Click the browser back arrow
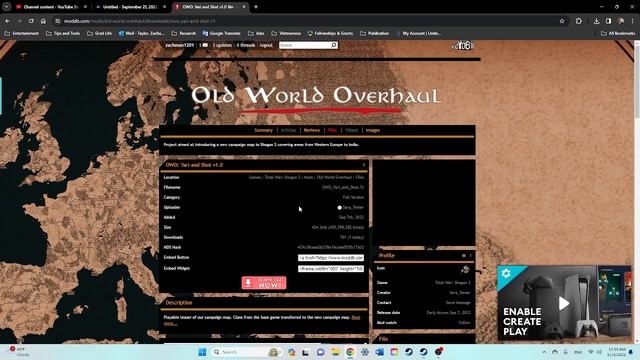Viewport: 640px width, 360px height. point(8,21)
